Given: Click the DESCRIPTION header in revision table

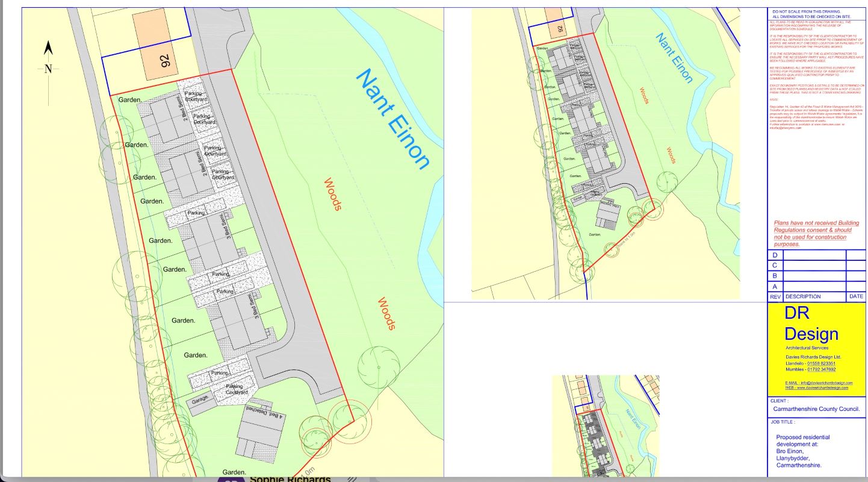Looking at the screenshot, I should (803, 296).
